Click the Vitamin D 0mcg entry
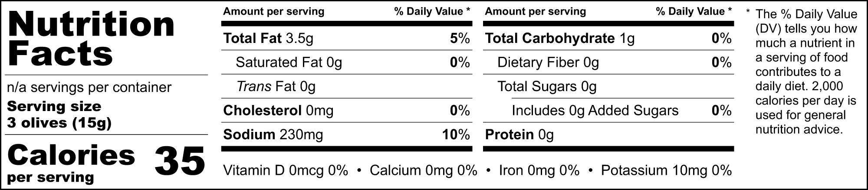 click(286, 170)
